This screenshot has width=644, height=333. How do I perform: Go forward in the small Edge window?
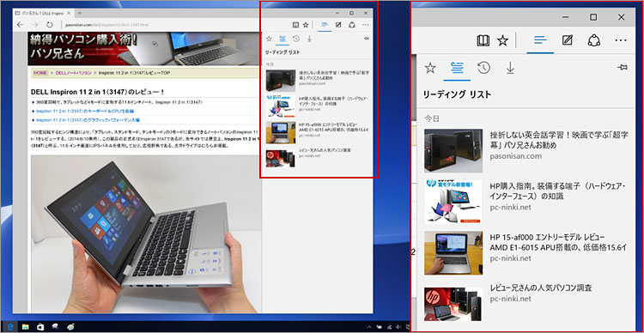[34, 25]
